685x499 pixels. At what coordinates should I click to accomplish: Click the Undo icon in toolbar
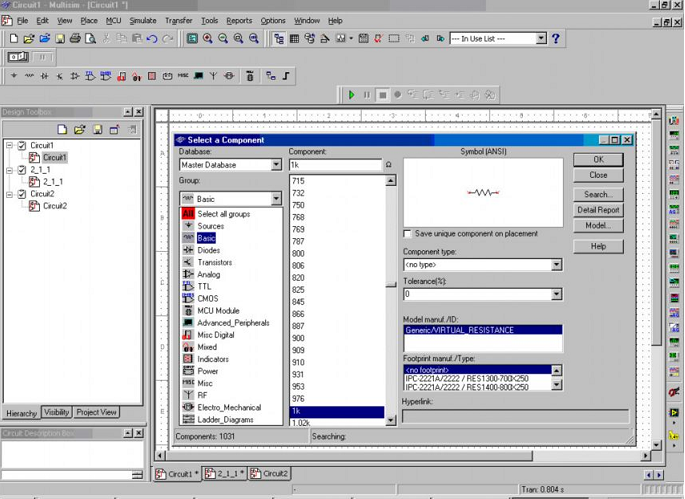tap(151, 39)
